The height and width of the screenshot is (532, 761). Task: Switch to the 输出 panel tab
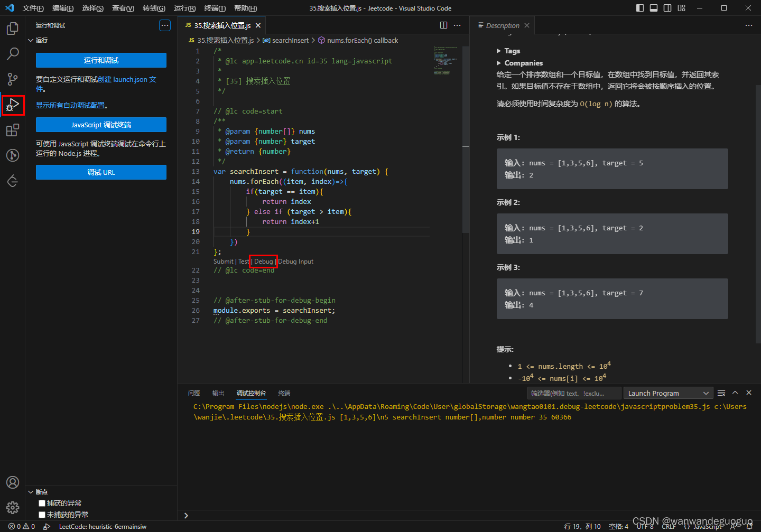pos(218,393)
